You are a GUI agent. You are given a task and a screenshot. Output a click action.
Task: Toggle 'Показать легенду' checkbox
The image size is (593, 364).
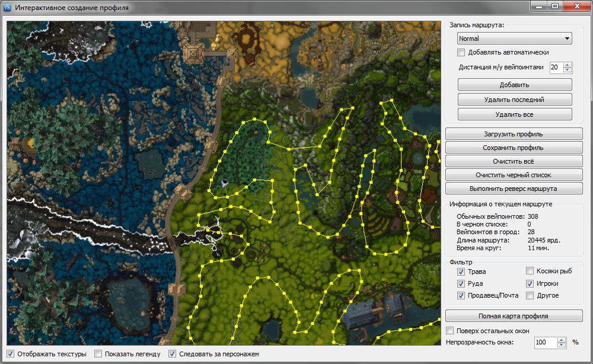[98, 354]
